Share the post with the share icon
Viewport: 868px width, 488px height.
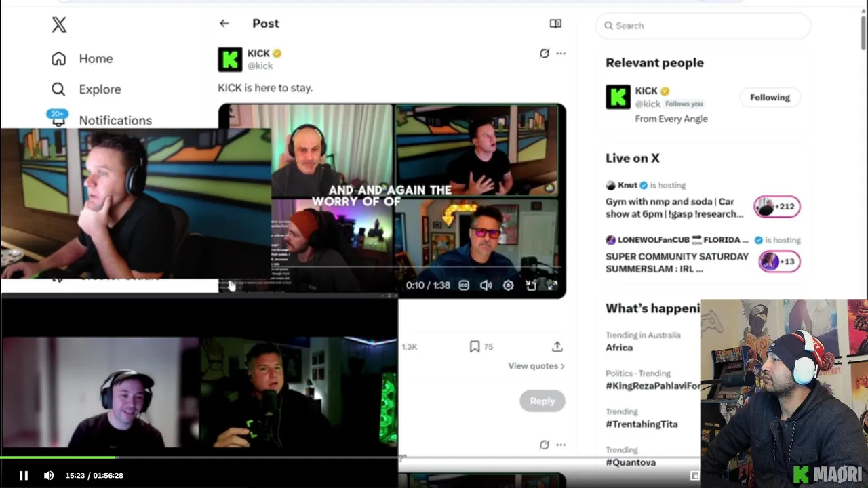click(557, 346)
